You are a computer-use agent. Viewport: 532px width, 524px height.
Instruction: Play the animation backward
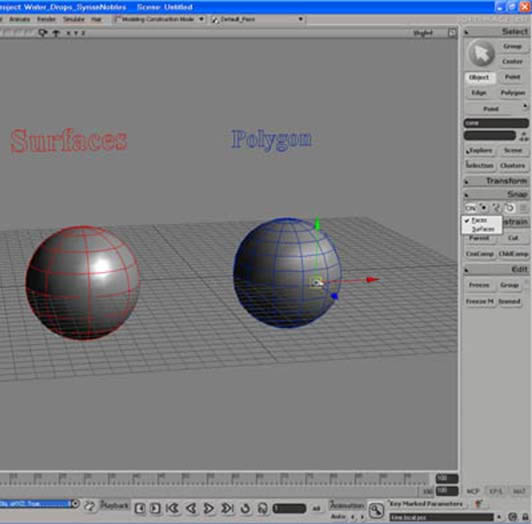point(191,508)
